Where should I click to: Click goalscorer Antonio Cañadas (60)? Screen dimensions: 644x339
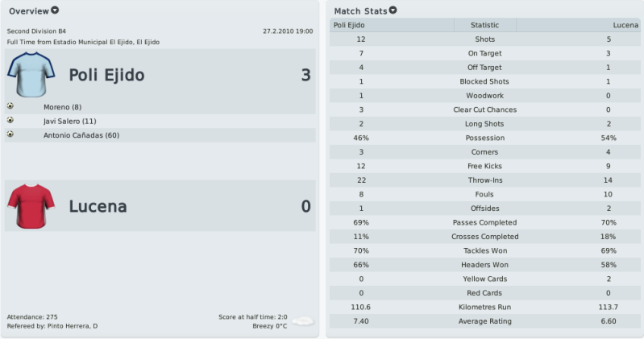(x=81, y=135)
